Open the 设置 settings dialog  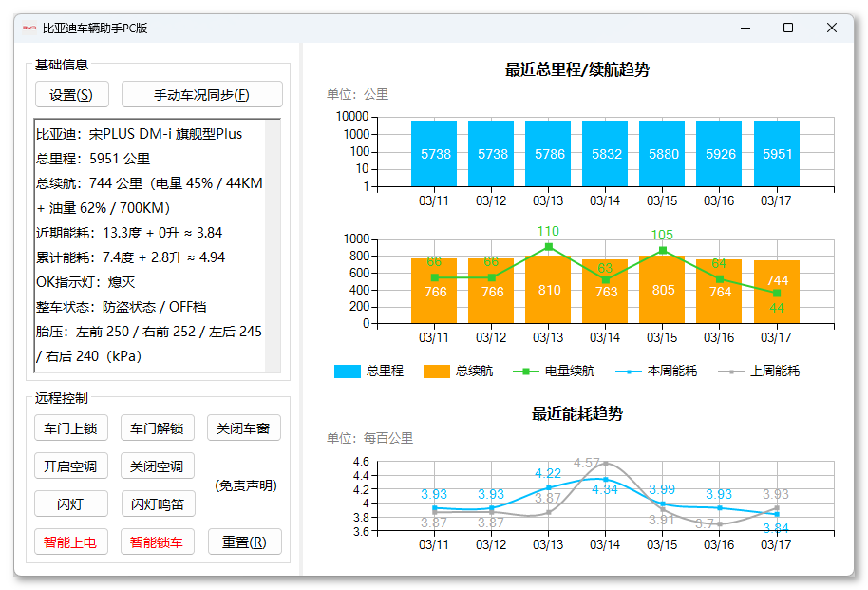[70, 94]
